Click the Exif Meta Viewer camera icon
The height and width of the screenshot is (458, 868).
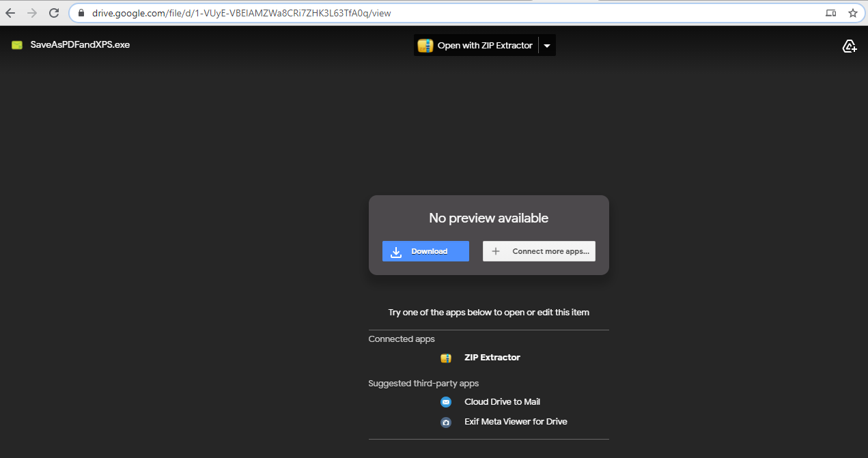(x=446, y=422)
